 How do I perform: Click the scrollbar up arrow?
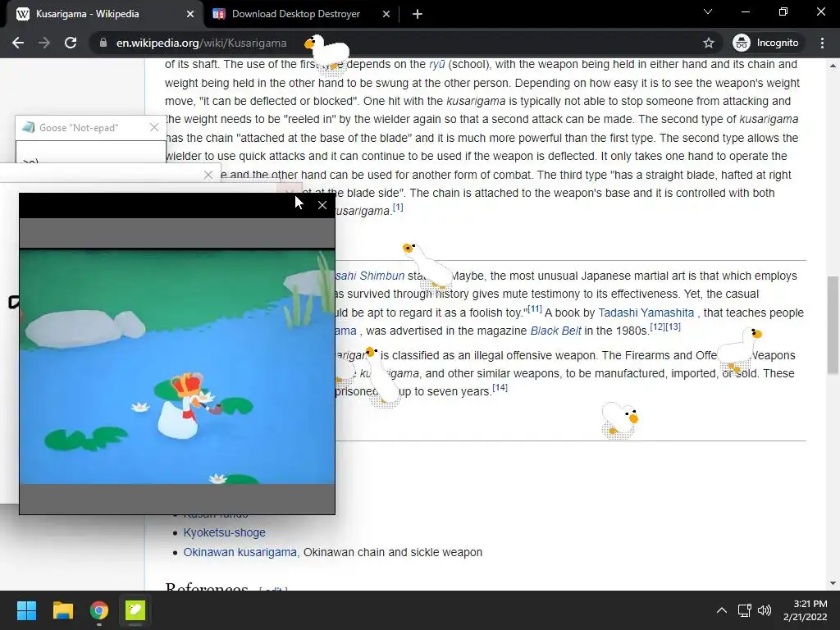[x=833, y=66]
